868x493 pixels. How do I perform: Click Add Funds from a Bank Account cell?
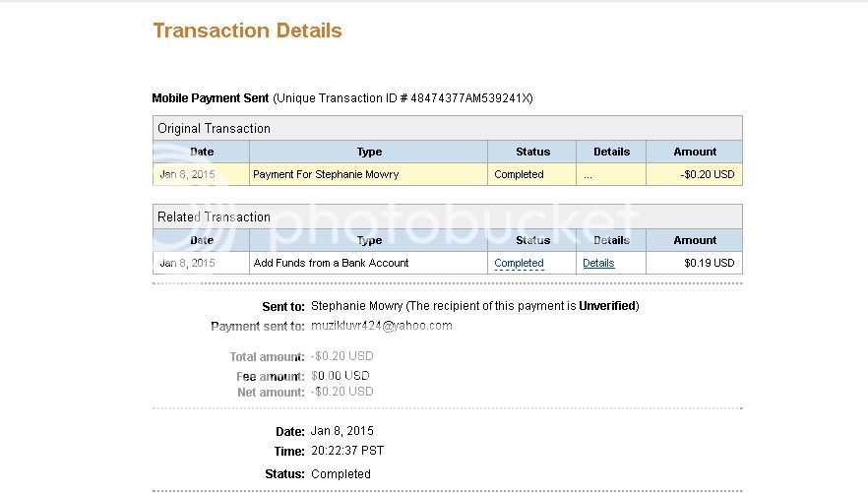(331, 264)
